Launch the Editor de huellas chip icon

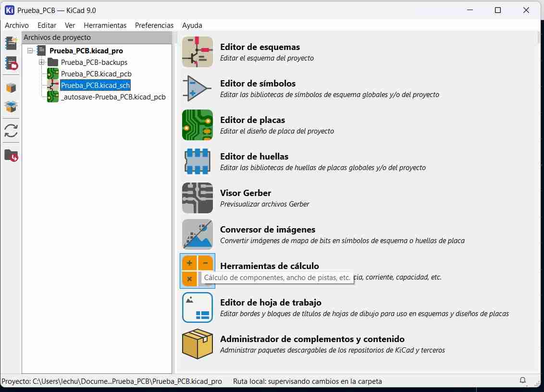198,161
